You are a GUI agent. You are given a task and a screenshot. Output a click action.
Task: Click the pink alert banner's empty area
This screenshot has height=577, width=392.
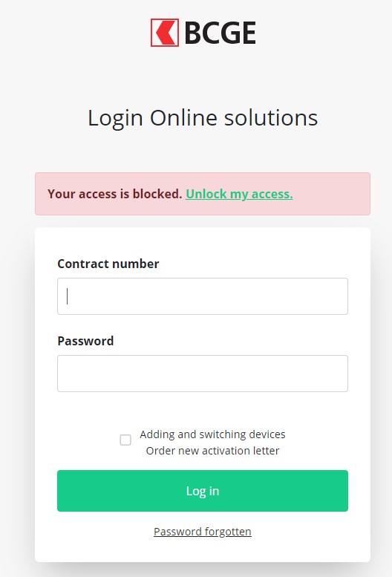pos(331,194)
